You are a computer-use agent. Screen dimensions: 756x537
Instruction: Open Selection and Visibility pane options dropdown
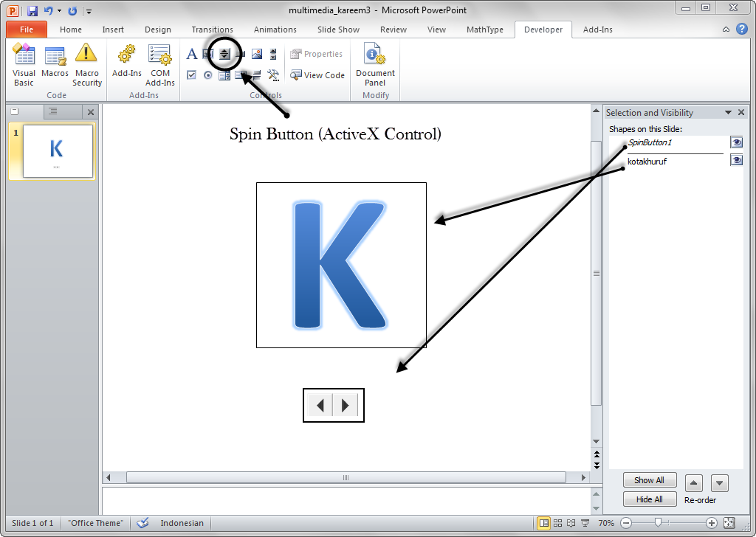pos(728,113)
